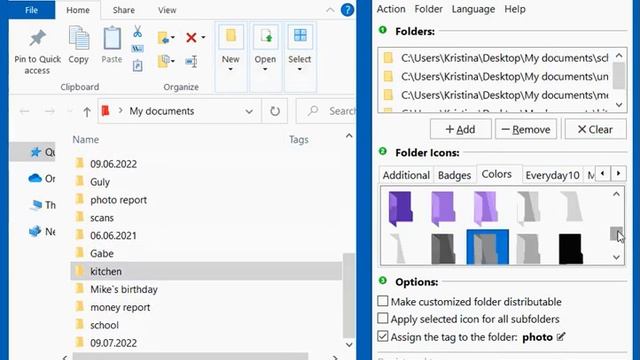Select the dark purple folder icon
Viewport: 640px width, 360px height.
pos(401,209)
